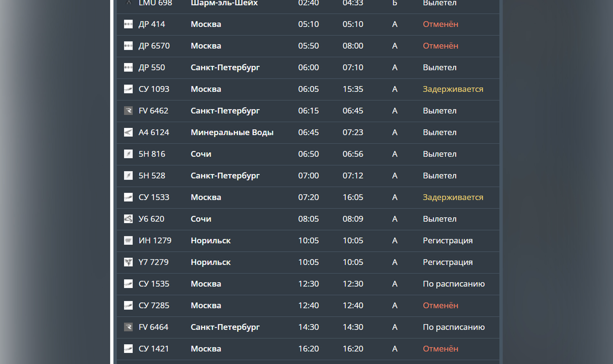Click Ural Airlines icon beside У6 620
The width and height of the screenshot is (613, 364).
pyautogui.click(x=128, y=219)
